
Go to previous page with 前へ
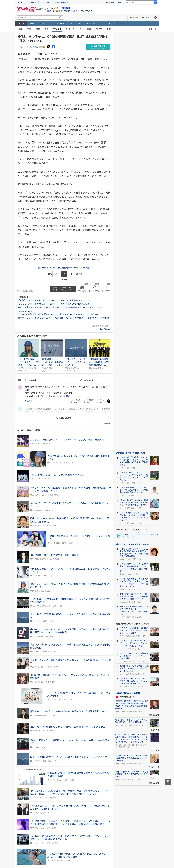click(x=49, y=274)
